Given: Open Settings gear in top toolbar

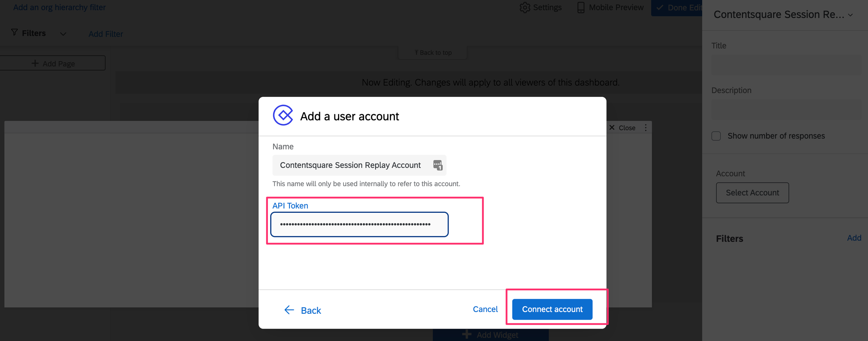Looking at the screenshot, I should [x=524, y=7].
